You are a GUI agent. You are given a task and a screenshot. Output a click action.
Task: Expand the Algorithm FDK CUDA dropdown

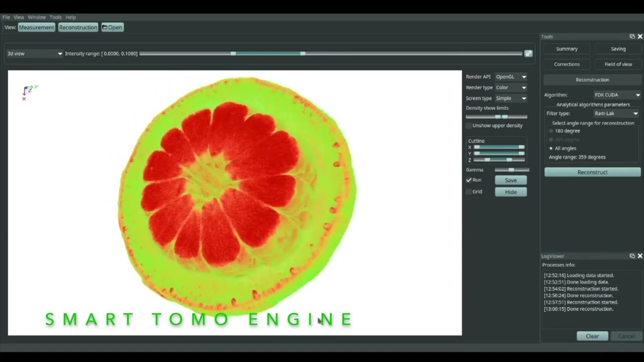pyautogui.click(x=617, y=95)
